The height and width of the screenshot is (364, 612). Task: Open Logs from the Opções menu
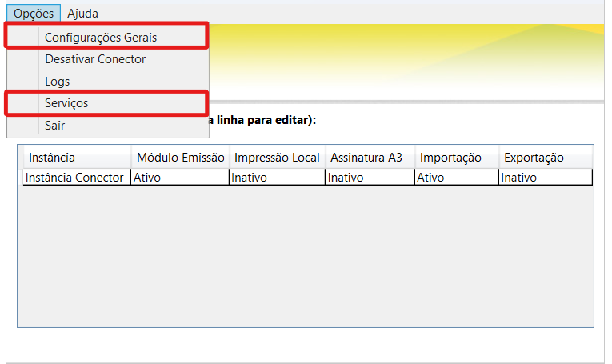(57, 82)
